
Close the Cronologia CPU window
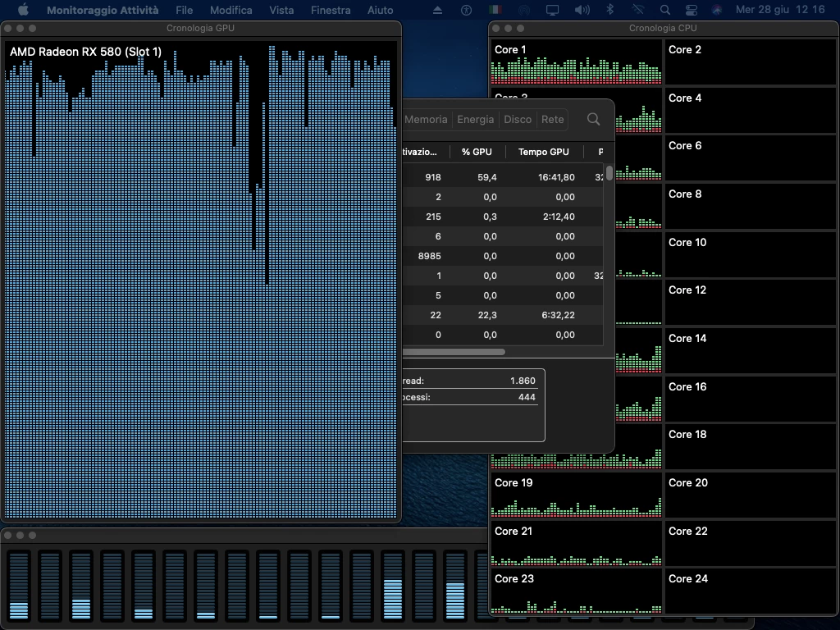pyautogui.click(x=496, y=28)
